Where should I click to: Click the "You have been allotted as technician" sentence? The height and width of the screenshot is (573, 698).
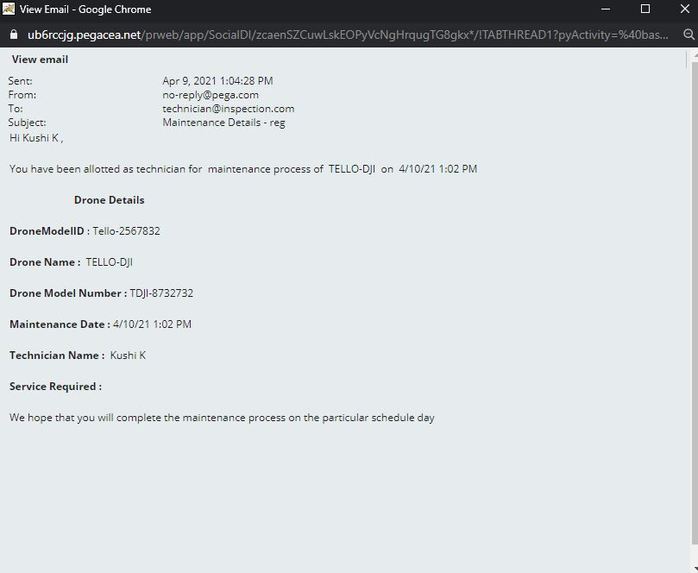(243, 169)
